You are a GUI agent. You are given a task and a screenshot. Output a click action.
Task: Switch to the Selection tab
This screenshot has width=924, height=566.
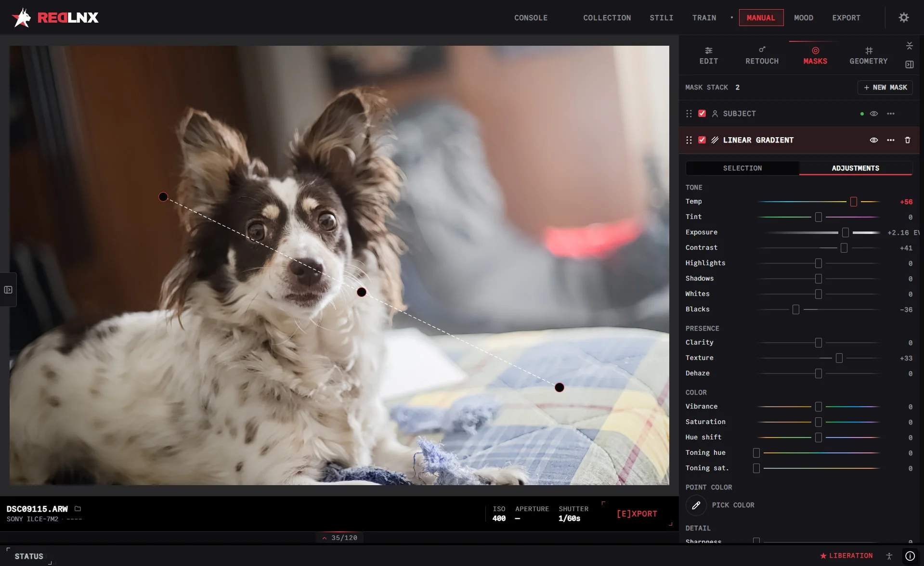pyautogui.click(x=742, y=168)
